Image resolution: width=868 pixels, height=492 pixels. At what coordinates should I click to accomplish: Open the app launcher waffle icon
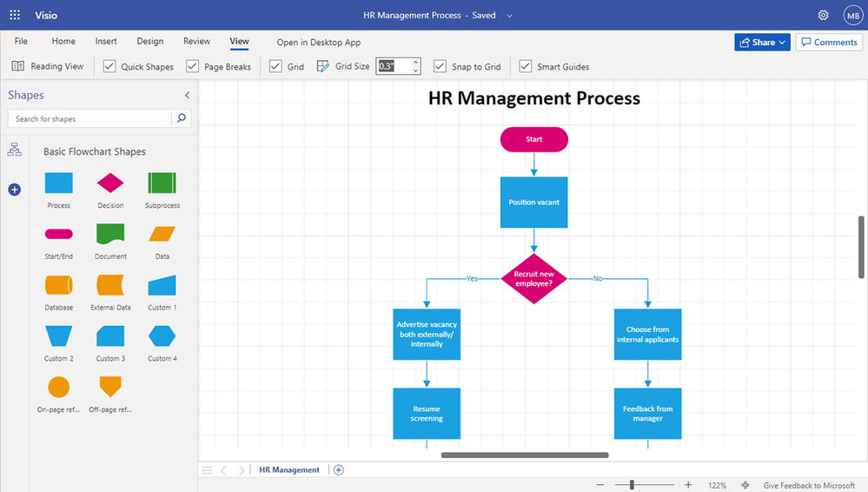click(x=15, y=15)
